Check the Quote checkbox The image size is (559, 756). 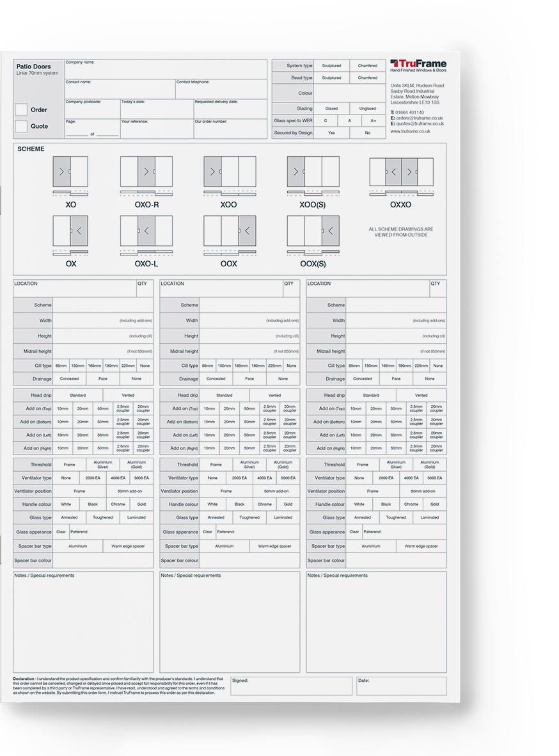(20, 125)
